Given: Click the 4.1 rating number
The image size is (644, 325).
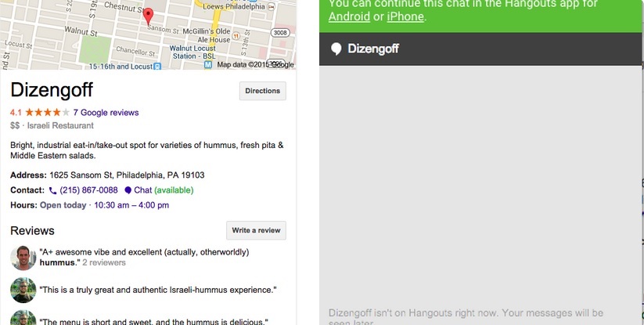Looking at the screenshot, I should [x=16, y=113].
